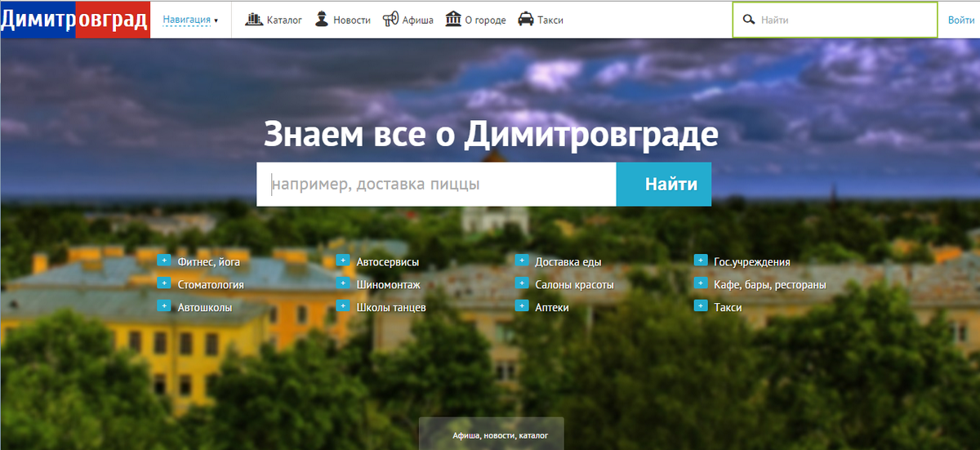Click the buildings icon next to Каталог
Screen dimensions: 980x450
(254, 20)
